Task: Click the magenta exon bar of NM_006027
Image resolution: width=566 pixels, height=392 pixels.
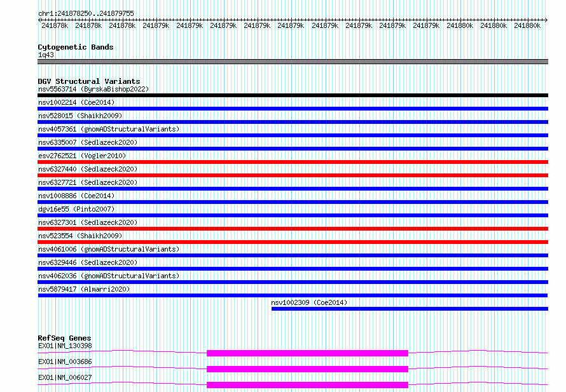Action: point(308,385)
